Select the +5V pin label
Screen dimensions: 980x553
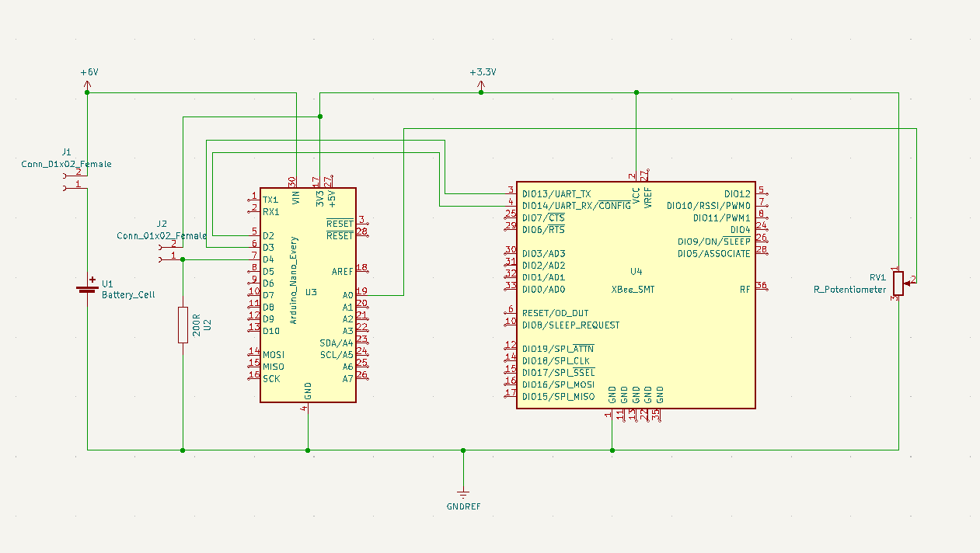(x=331, y=198)
